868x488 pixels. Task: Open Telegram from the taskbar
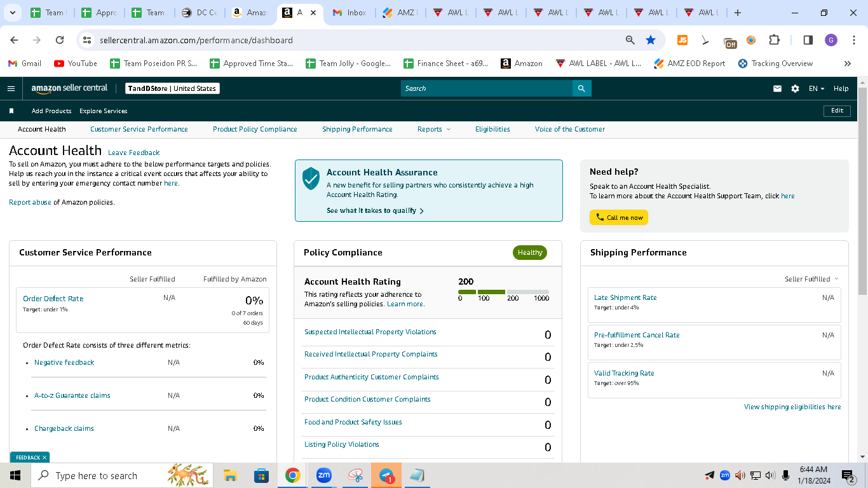coord(386,475)
